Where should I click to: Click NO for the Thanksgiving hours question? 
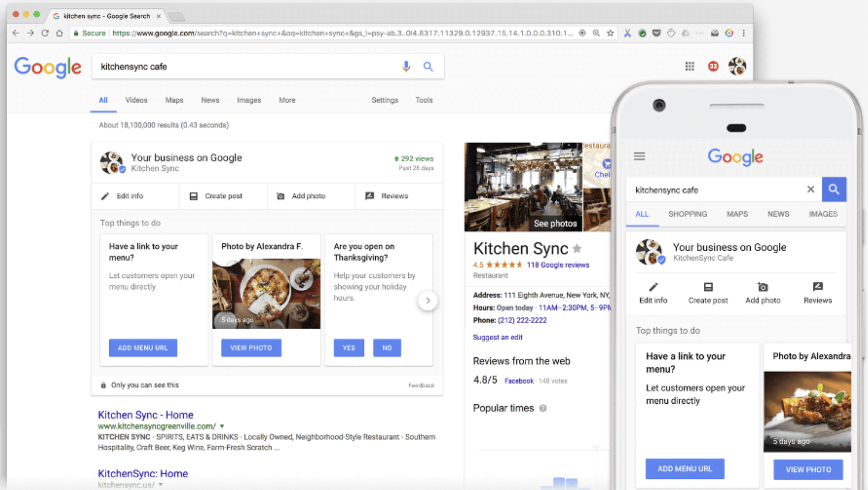387,348
